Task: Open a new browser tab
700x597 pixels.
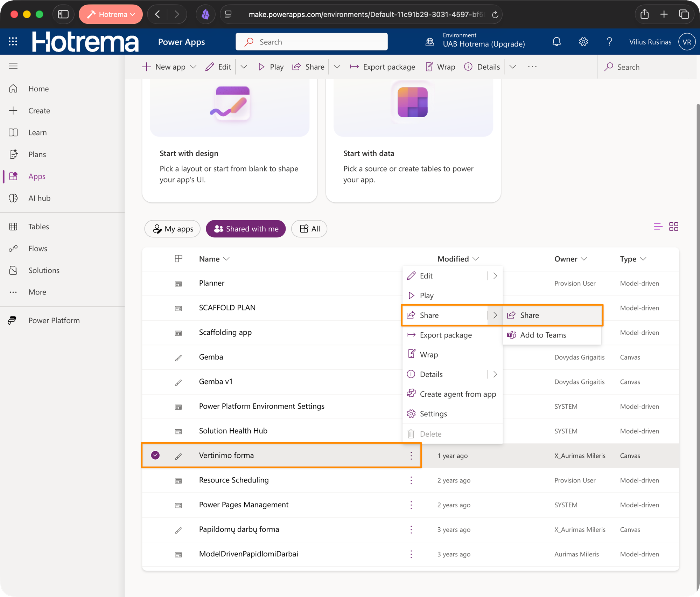Action: click(664, 14)
